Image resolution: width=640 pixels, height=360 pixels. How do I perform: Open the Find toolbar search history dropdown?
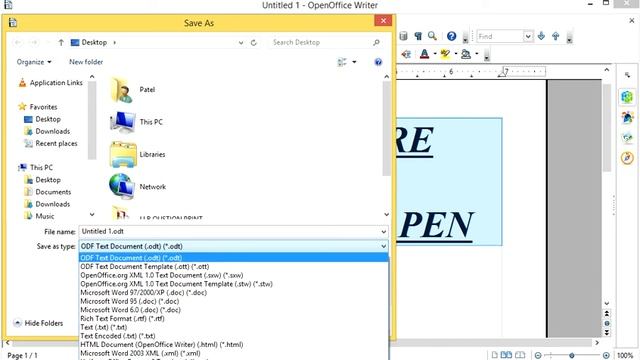[x=528, y=36]
